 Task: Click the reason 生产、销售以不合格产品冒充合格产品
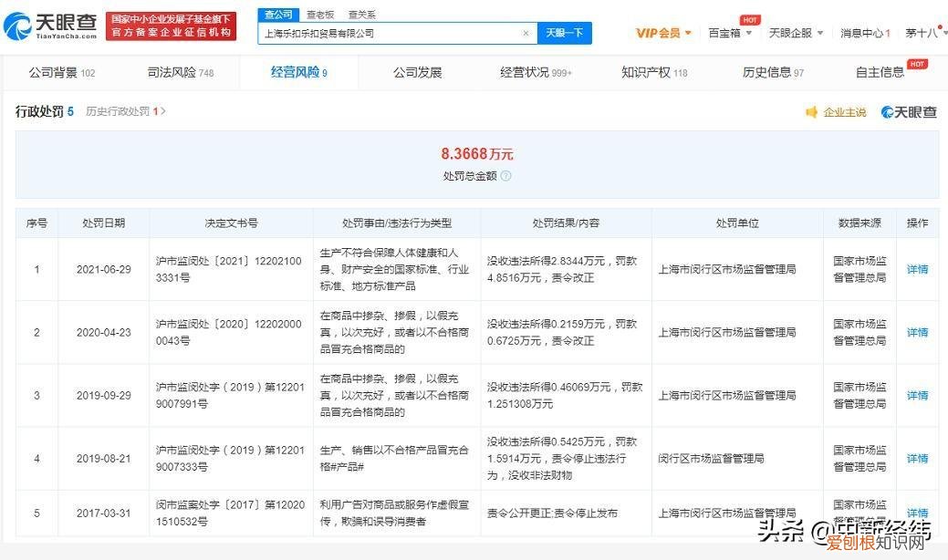(394, 459)
